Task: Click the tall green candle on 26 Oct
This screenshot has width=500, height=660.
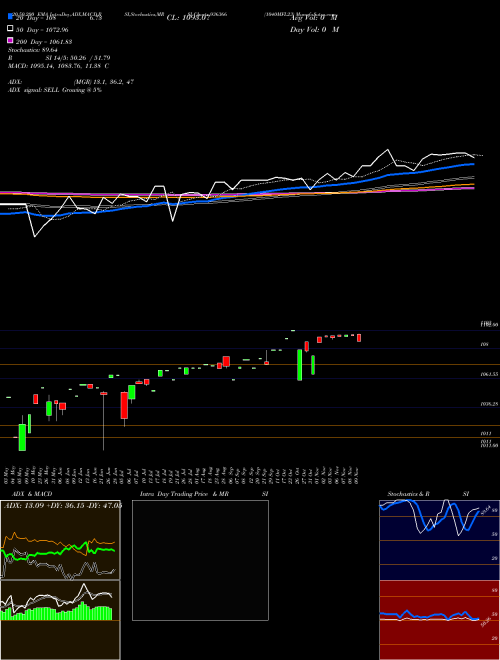Action: [x=300, y=365]
